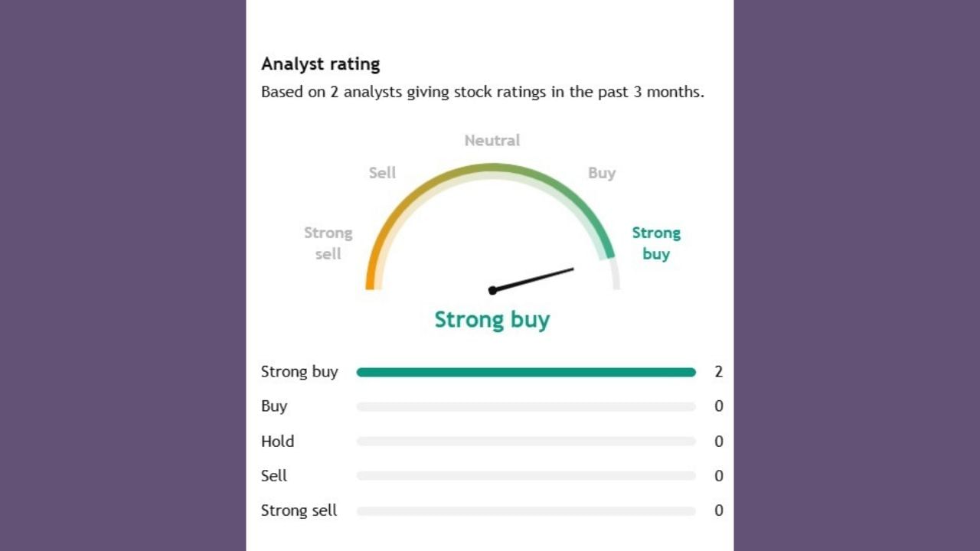The width and height of the screenshot is (980, 551).
Task: Click the two-line Strong sell gauge label
Action: (x=328, y=243)
